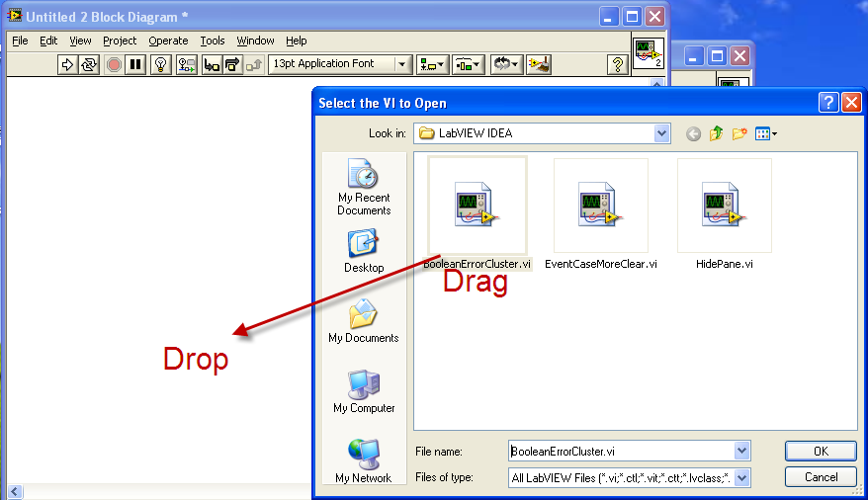
Task: Close the Select the VI to Open dialog
Action: click(851, 103)
